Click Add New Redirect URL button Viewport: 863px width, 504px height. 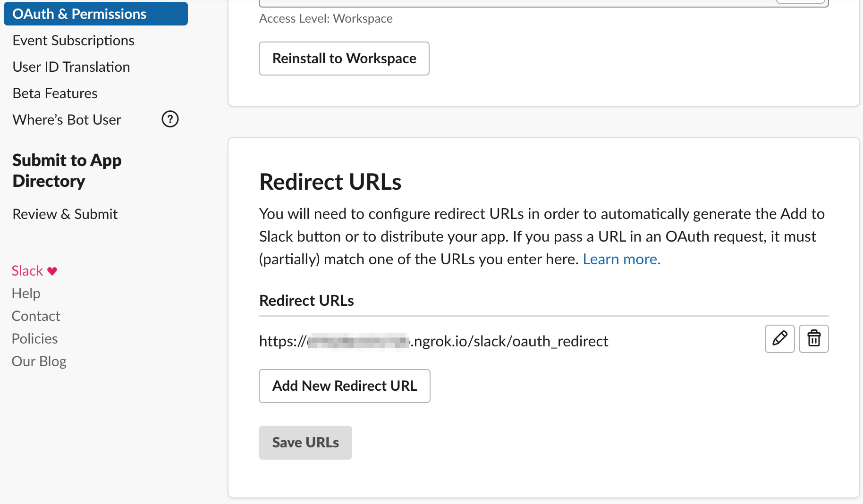pos(345,386)
